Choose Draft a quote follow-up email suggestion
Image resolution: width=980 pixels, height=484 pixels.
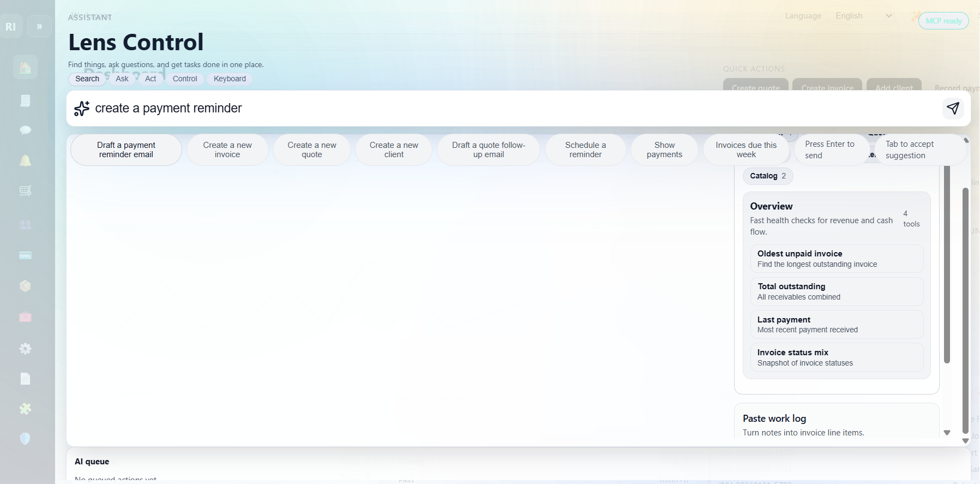click(489, 150)
